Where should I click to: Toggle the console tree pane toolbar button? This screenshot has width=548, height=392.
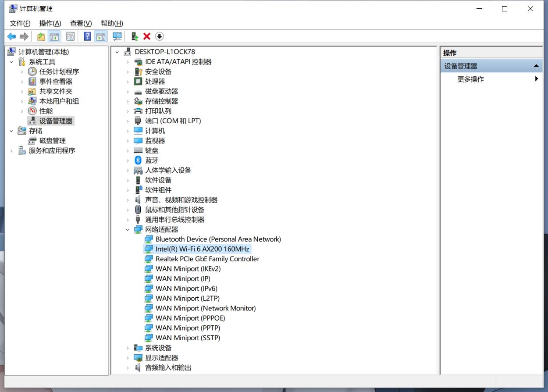[54, 36]
